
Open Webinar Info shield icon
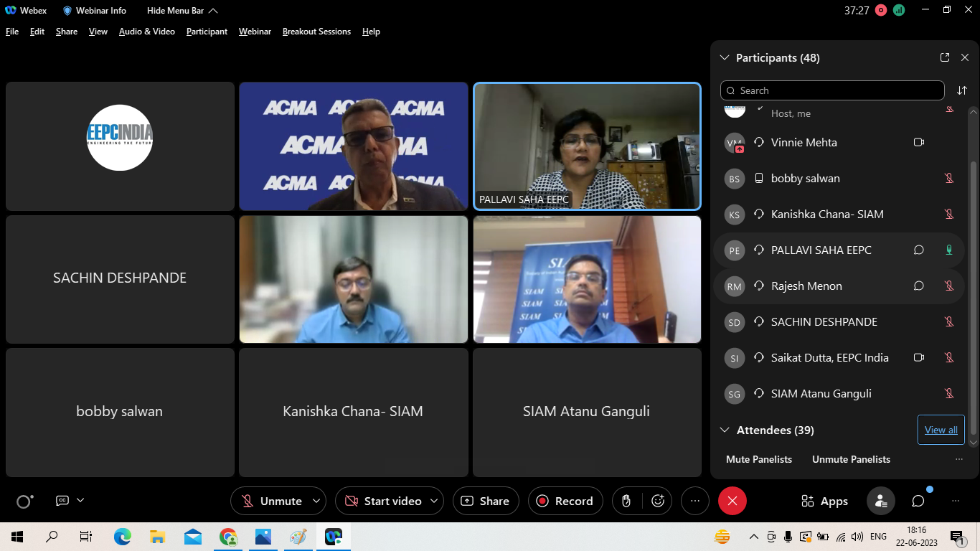tap(68, 11)
